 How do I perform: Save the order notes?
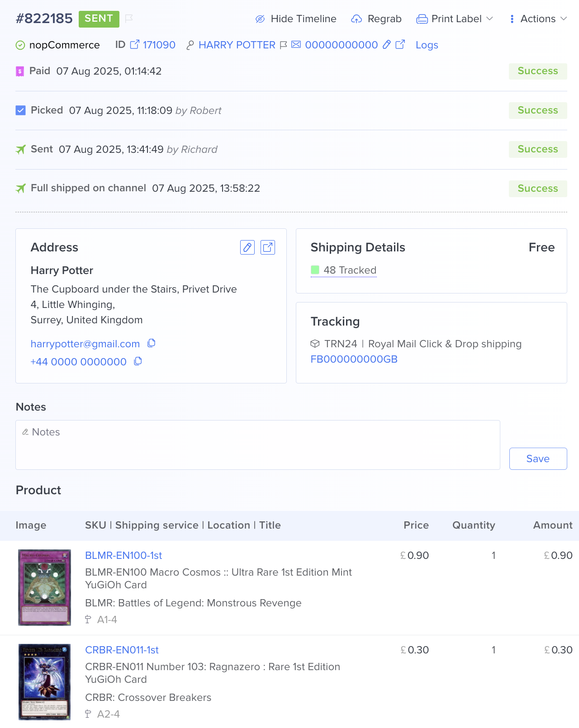(538, 459)
